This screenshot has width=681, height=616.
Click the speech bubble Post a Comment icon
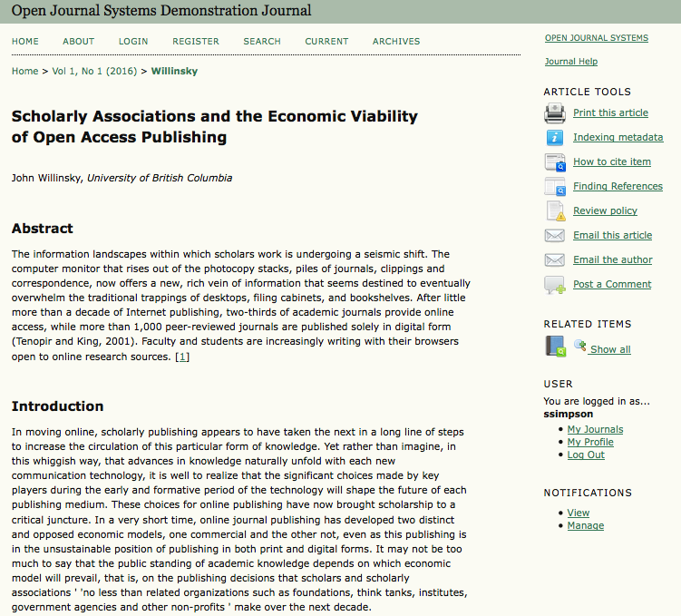(554, 285)
